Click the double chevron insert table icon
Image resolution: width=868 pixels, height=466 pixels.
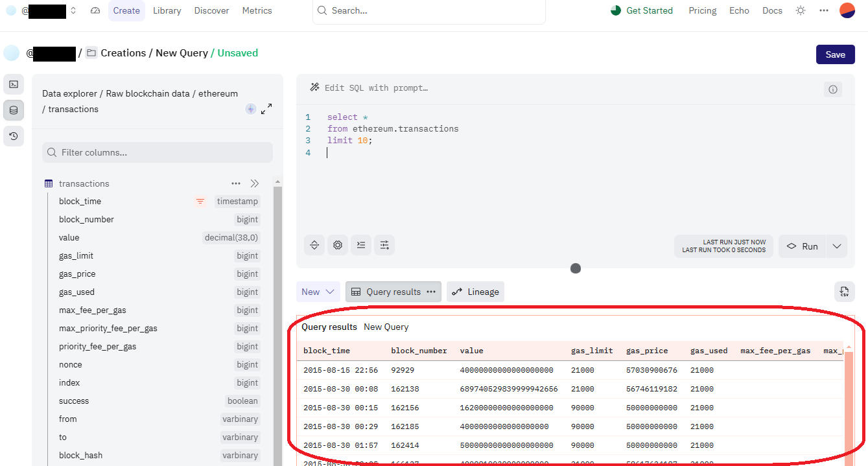click(255, 183)
